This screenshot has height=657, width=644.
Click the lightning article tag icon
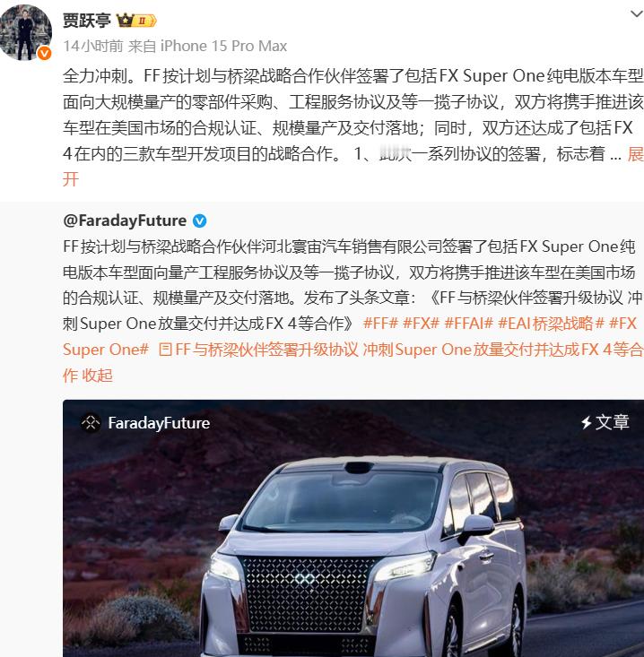click(586, 422)
